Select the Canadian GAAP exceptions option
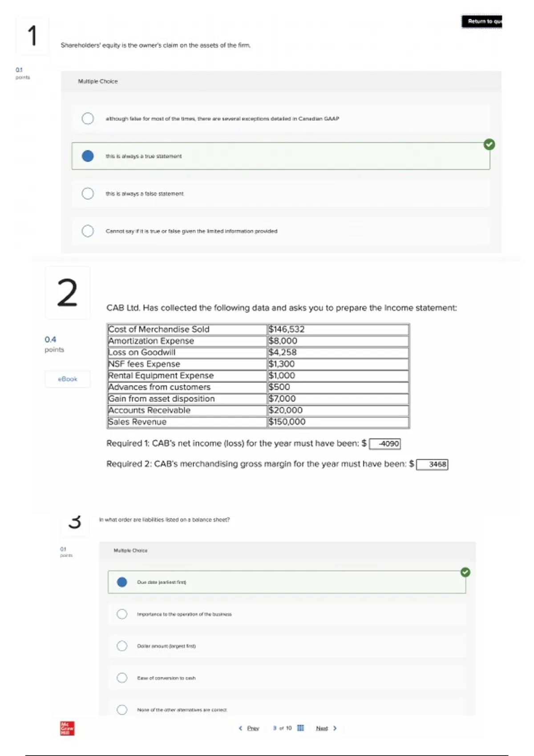The height and width of the screenshot is (756, 534). [x=88, y=119]
